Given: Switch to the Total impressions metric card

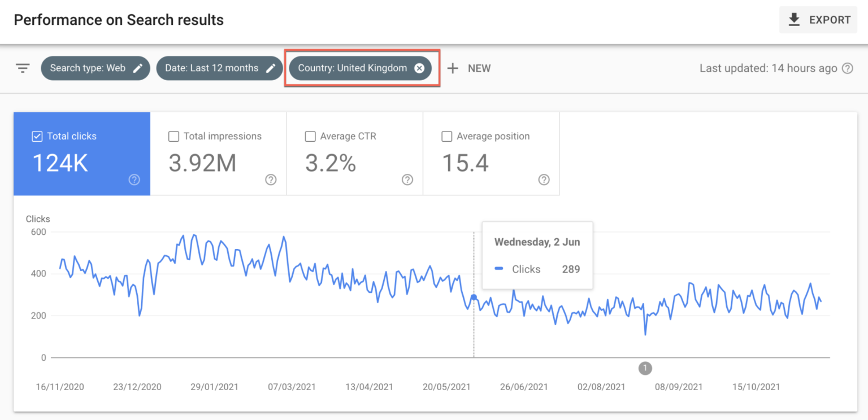Looking at the screenshot, I should coord(218,154).
